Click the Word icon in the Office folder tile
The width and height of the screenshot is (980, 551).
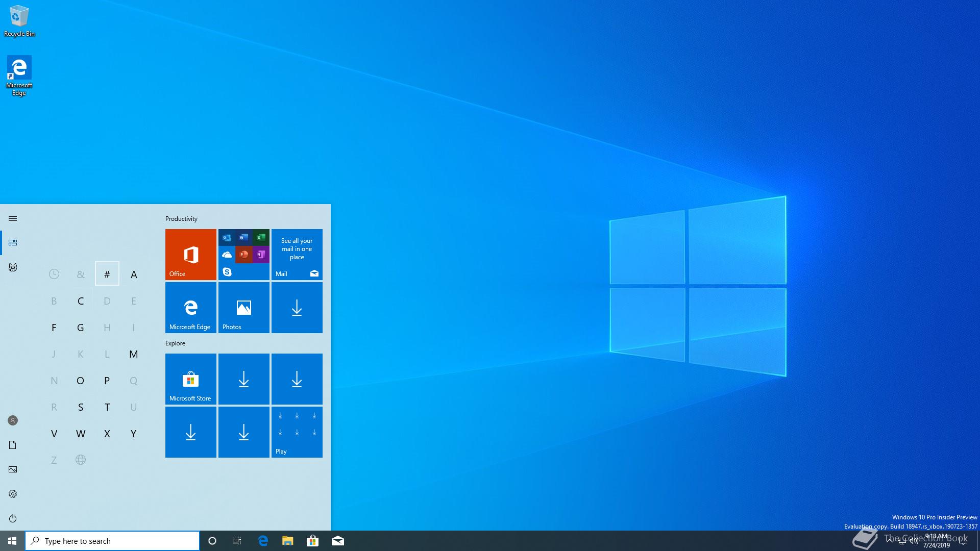[243, 237]
